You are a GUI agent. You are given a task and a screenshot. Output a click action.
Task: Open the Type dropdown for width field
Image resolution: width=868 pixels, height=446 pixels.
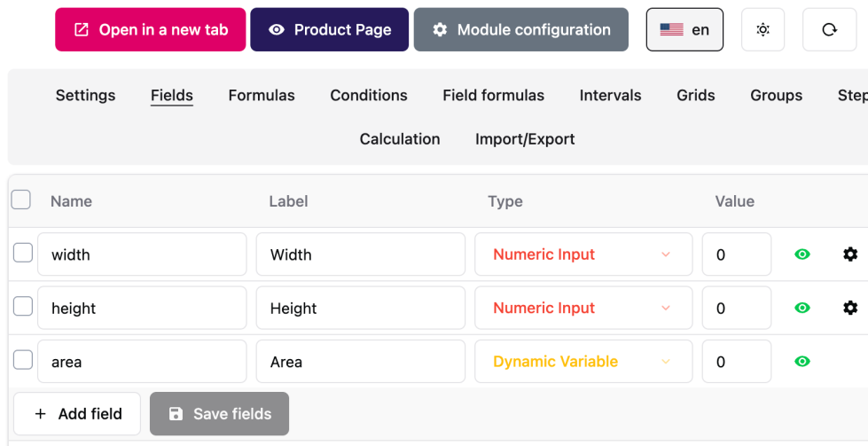point(583,254)
